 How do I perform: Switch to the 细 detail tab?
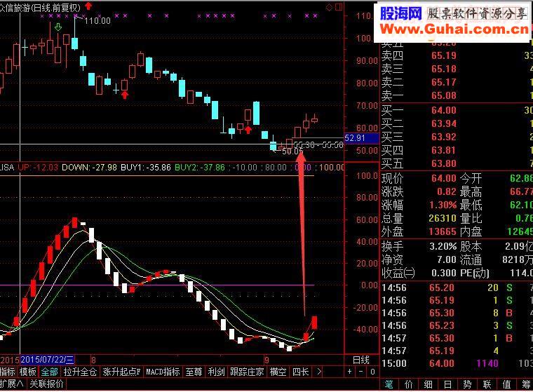(x=429, y=384)
